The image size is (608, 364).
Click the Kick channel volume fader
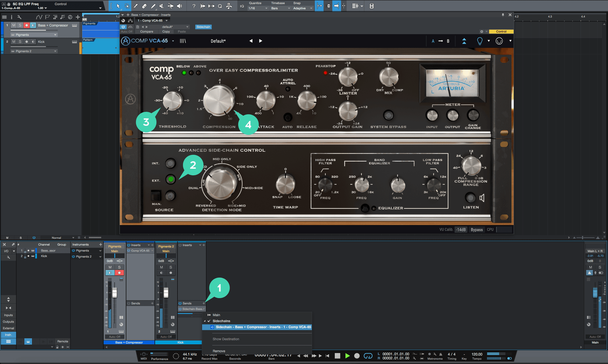pos(166,292)
